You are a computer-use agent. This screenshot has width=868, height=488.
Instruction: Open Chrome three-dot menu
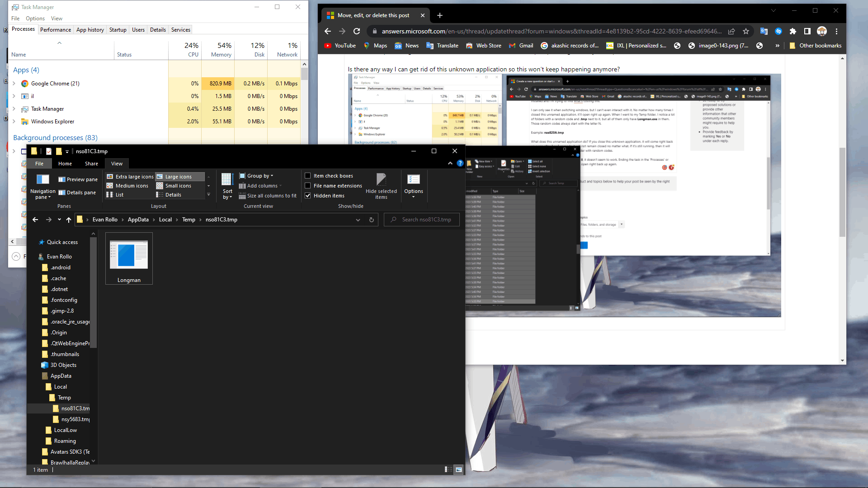point(836,31)
